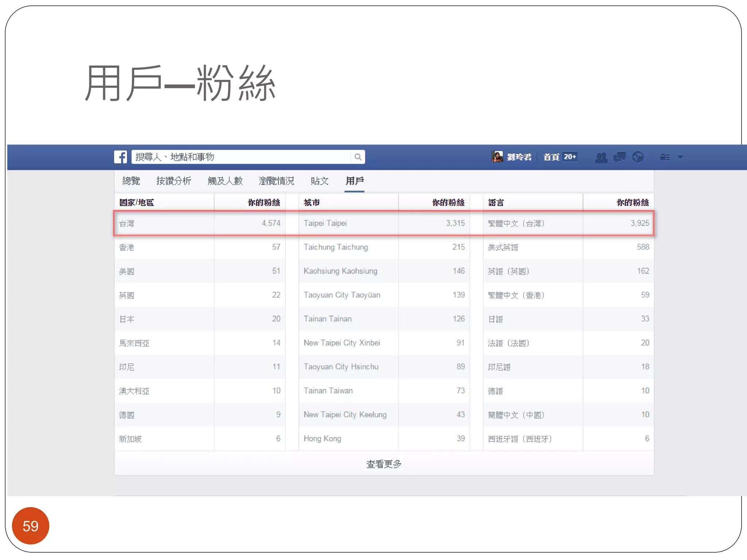The image size is (747, 560).
Task: Click the Facebook logo icon
Action: click(120, 157)
